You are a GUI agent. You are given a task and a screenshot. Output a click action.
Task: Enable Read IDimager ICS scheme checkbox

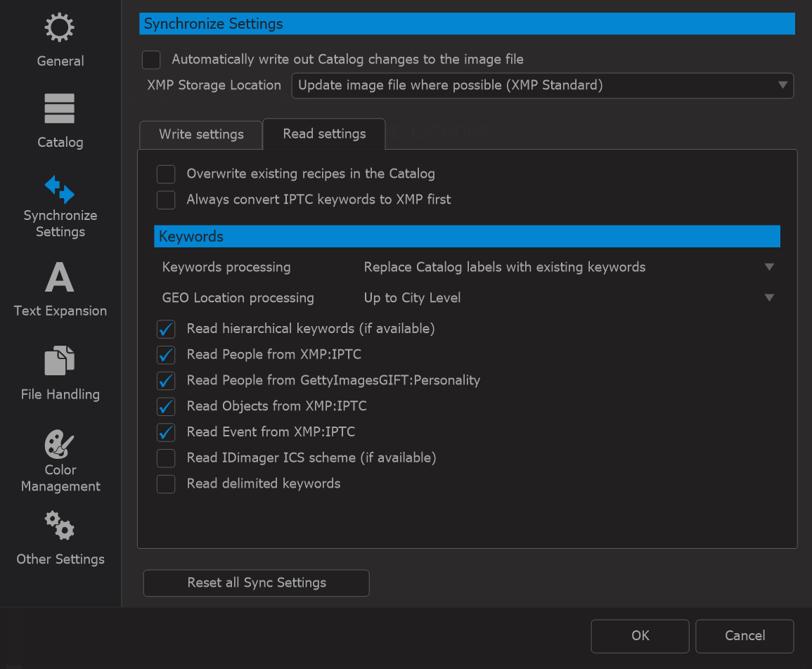tap(166, 458)
